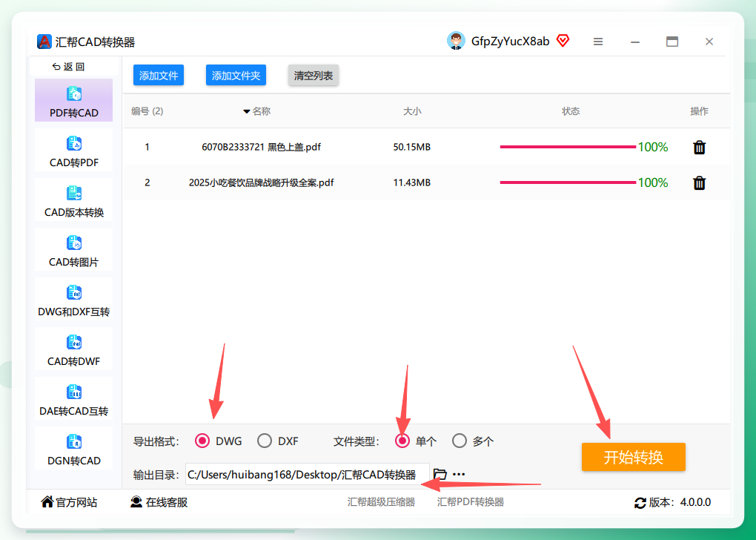Click 版本: 4.0.0.0 text
Screen dimensions: 756x540
680,502
